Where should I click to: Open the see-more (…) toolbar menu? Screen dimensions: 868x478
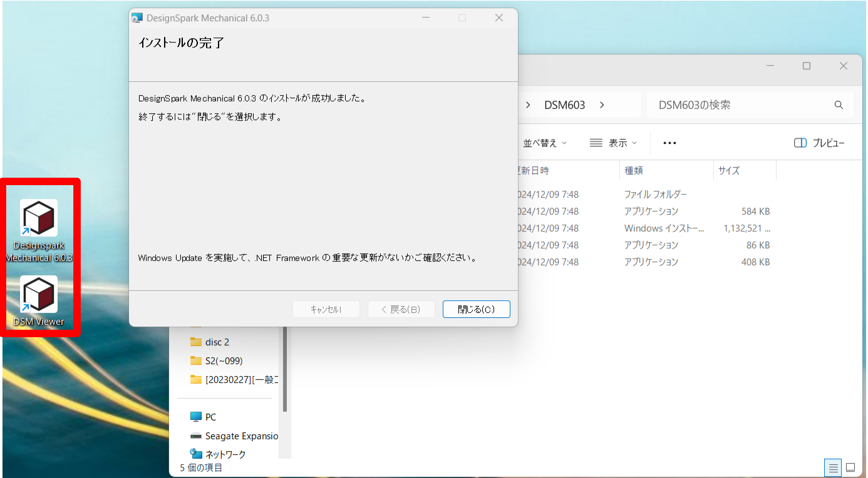pyautogui.click(x=669, y=143)
